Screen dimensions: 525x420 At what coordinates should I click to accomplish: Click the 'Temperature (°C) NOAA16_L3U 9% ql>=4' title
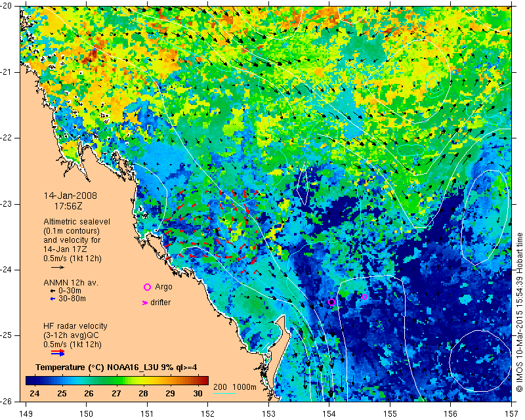116,367
